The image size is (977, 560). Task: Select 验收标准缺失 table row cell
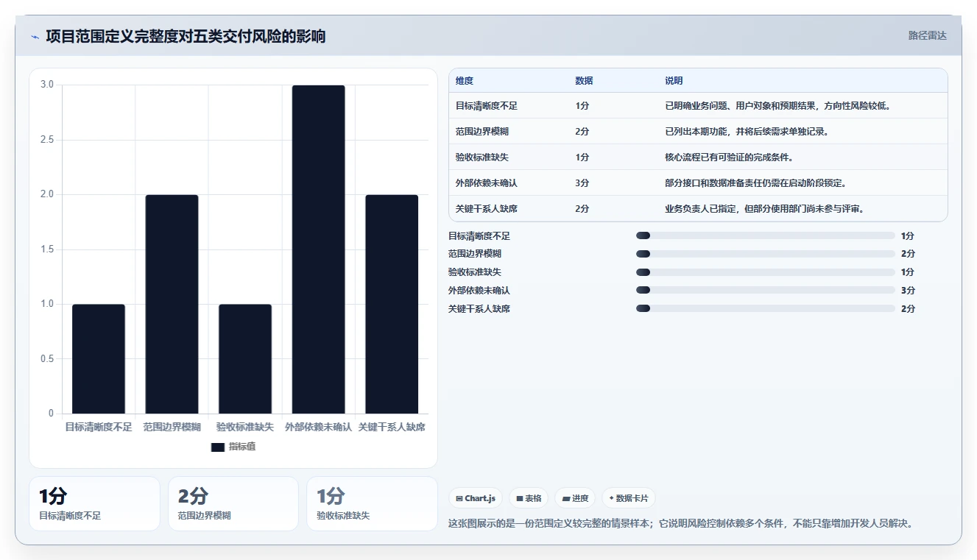pyautogui.click(x=482, y=157)
